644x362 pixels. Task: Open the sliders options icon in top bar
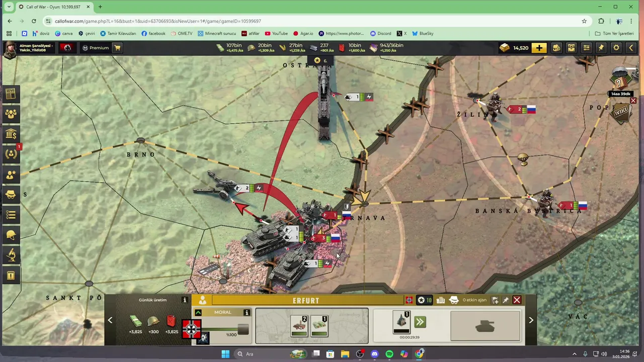586,48
